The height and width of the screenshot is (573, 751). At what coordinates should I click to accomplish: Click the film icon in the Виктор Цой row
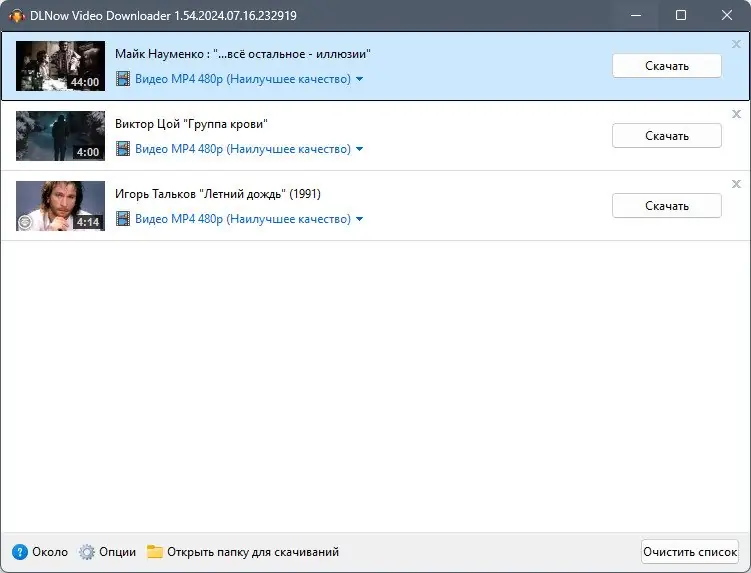(x=123, y=149)
